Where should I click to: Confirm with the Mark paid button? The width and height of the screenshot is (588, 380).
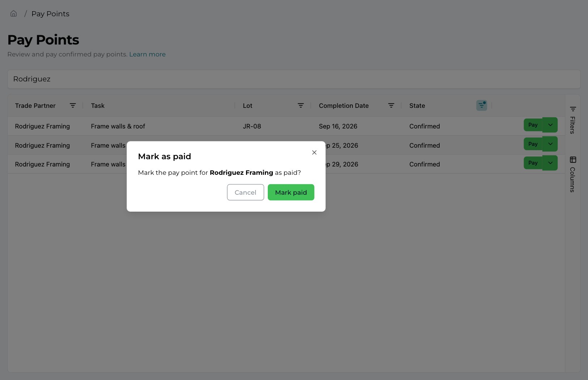[291, 192]
